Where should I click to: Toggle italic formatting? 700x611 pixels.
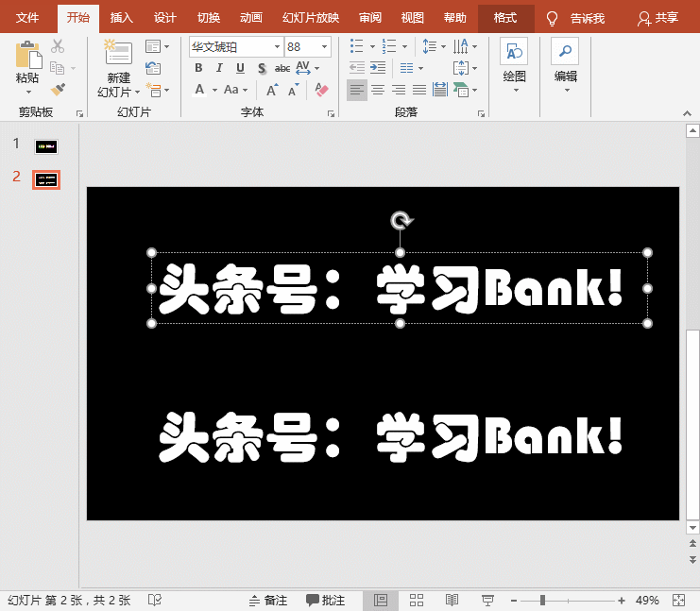click(219, 68)
